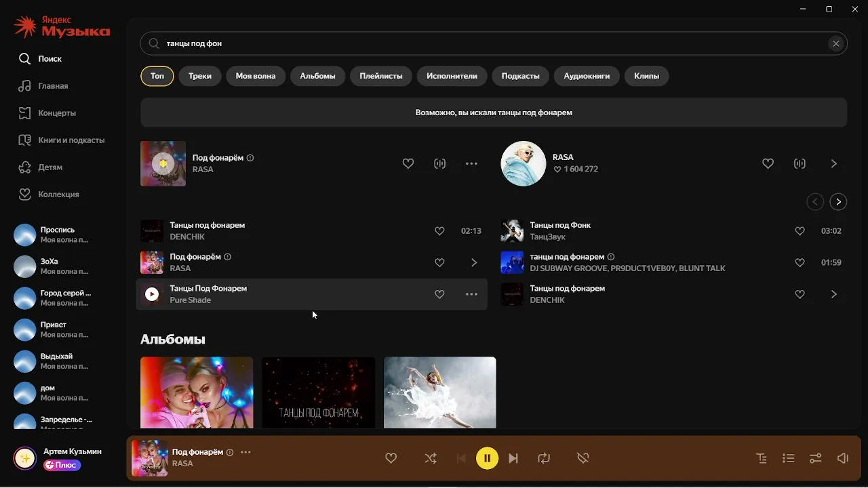Open ЗоХа playlist in sidebar
The image size is (868, 488).
[x=54, y=266]
